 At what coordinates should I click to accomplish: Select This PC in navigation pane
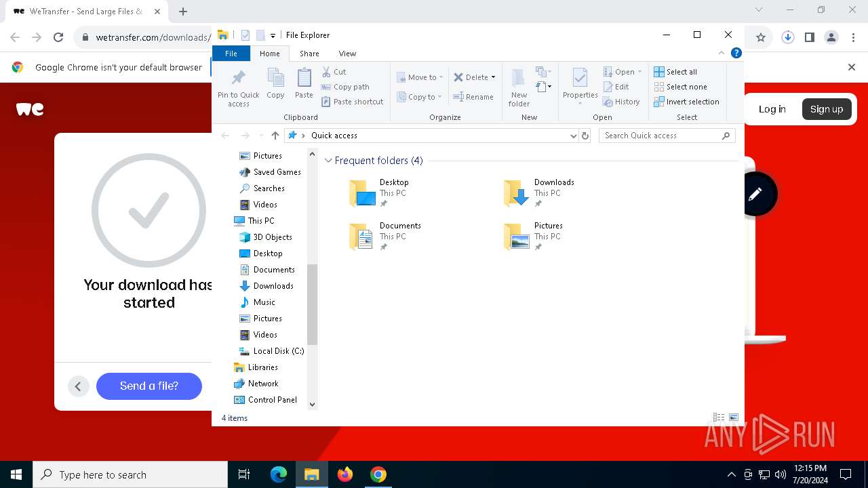click(254, 221)
